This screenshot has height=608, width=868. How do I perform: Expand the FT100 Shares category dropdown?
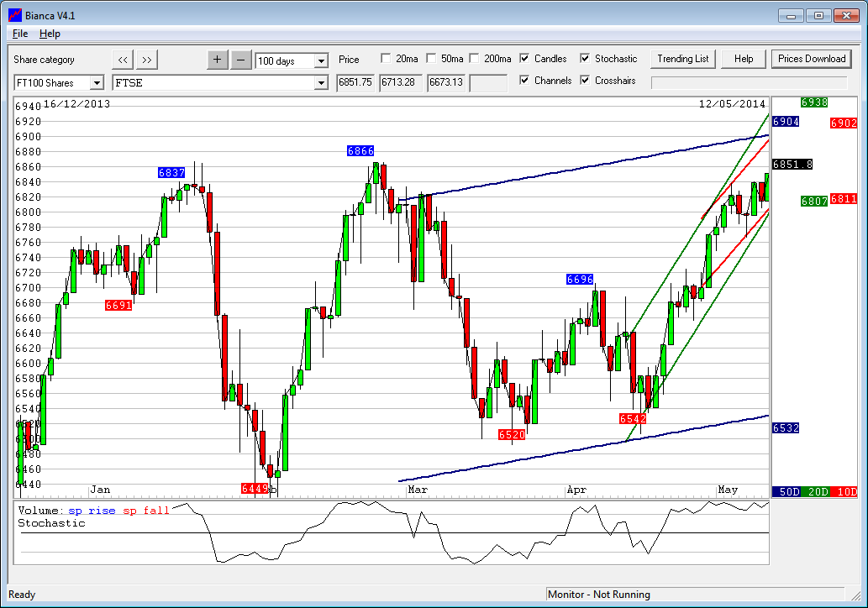pos(96,82)
